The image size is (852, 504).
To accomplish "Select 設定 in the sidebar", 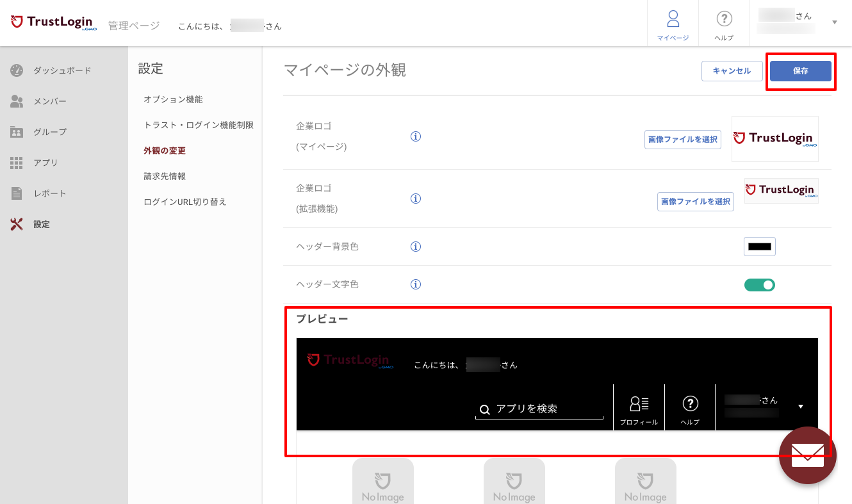I will point(42,224).
